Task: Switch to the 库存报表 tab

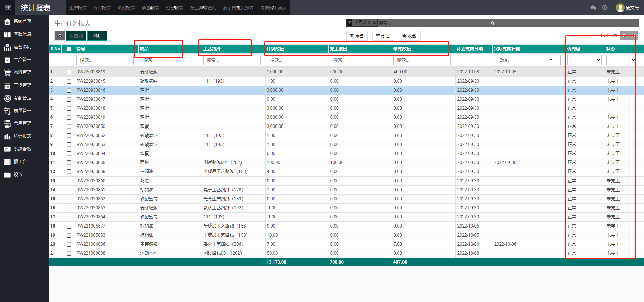Action: [x=102, y=8]
